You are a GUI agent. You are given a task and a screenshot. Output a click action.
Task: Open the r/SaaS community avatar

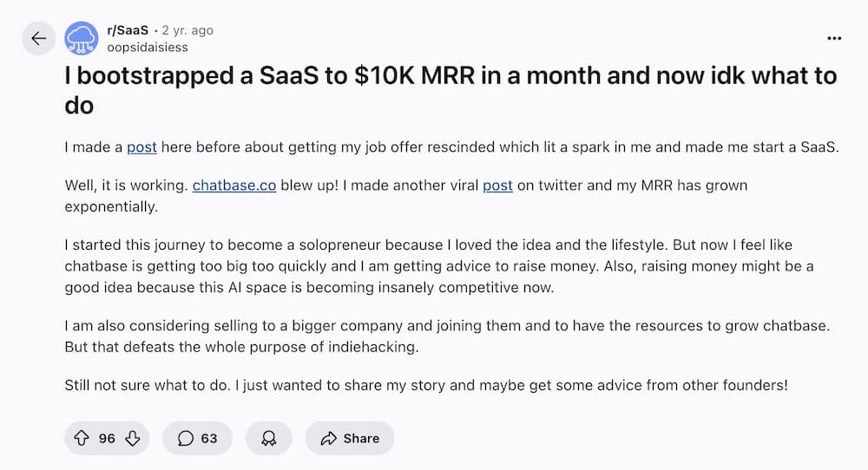[x=82, y=38]
